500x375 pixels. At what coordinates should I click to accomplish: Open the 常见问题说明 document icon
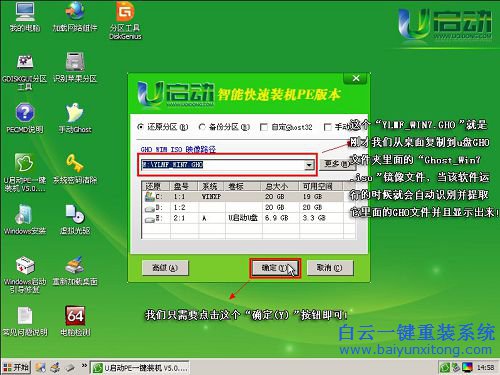coord(25,321)
